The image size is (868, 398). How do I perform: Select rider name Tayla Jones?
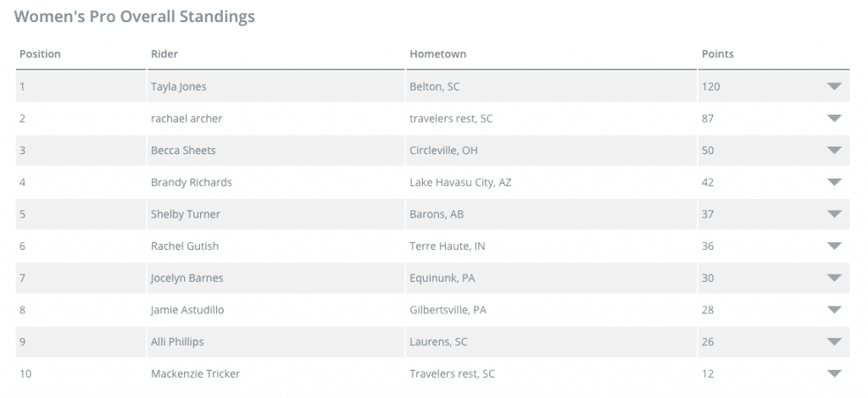tap(179, 86)
